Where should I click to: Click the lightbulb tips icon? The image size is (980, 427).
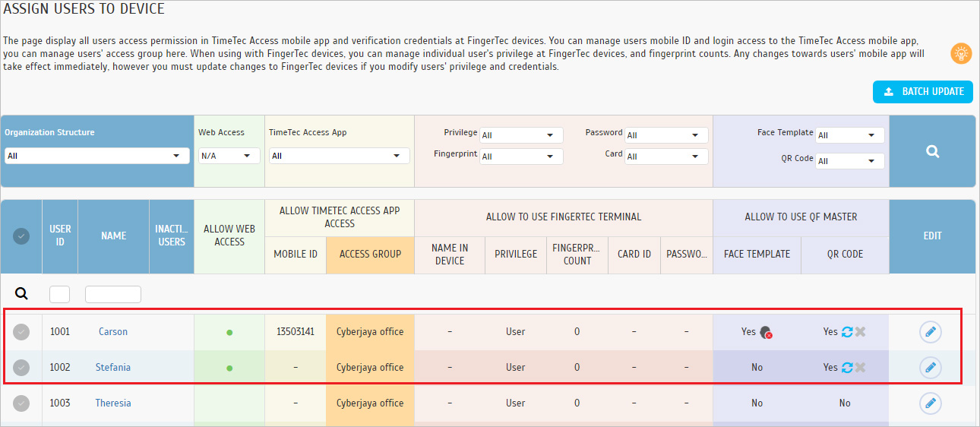click(x=962, y=53)
